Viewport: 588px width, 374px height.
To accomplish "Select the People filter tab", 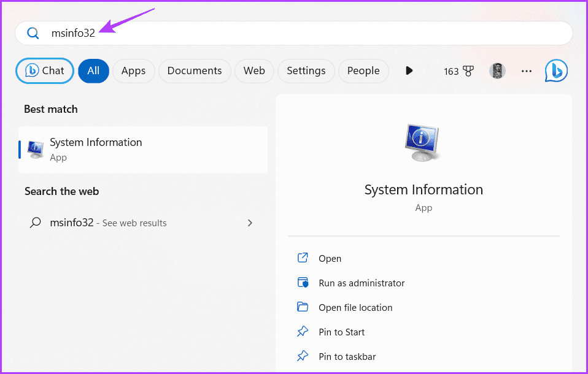I will (x=363, y=71).
